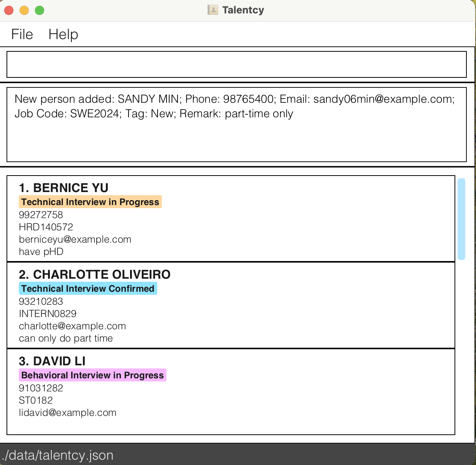Click phone number 91031282
The height and width of the screenshot is (465, 476).
pyautogui.click(x=41, y=388)
